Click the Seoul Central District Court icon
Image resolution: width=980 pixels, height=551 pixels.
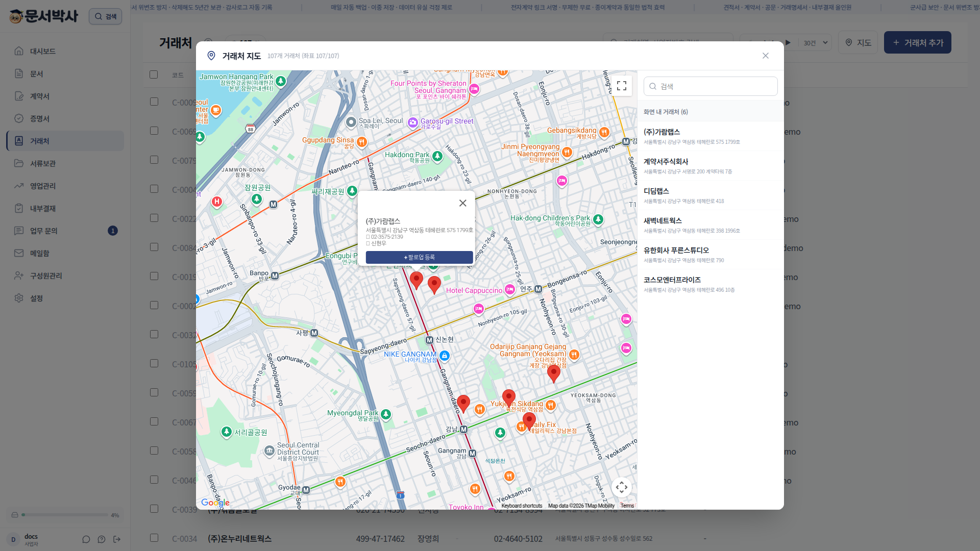click(269, 451)
